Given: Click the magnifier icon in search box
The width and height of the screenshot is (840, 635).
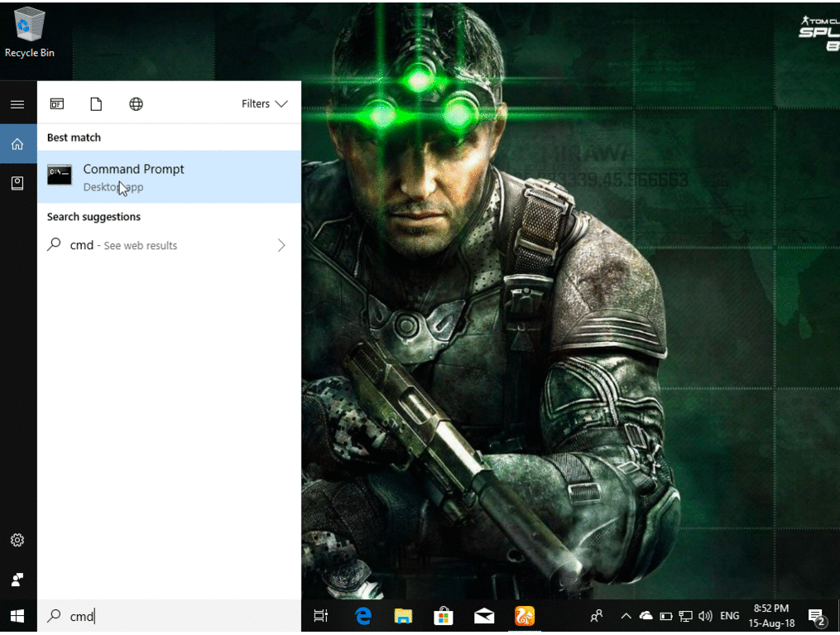Looking at the screenshot, I should pyautogui.click(x=54, y=616).
